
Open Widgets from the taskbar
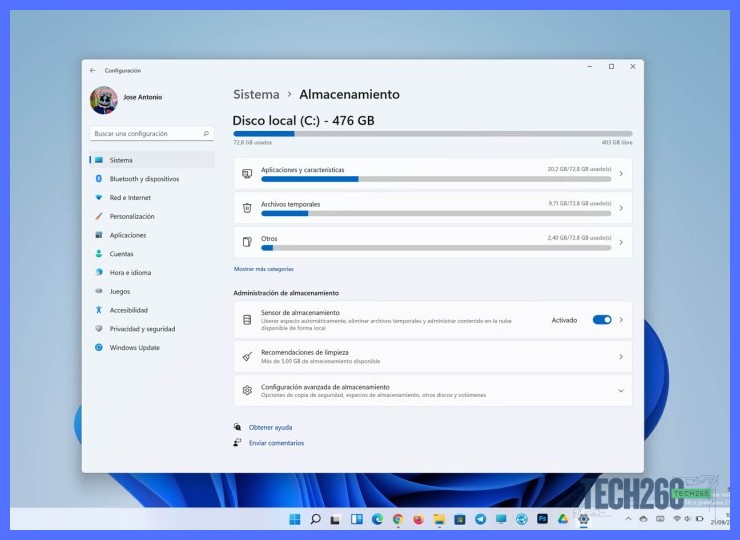[x=357, y=519]
